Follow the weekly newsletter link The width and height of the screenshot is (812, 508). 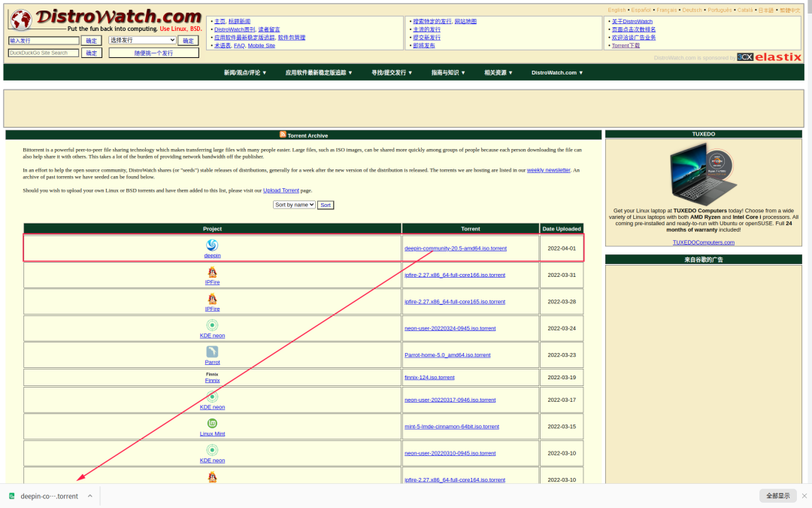tap(548, 170)
